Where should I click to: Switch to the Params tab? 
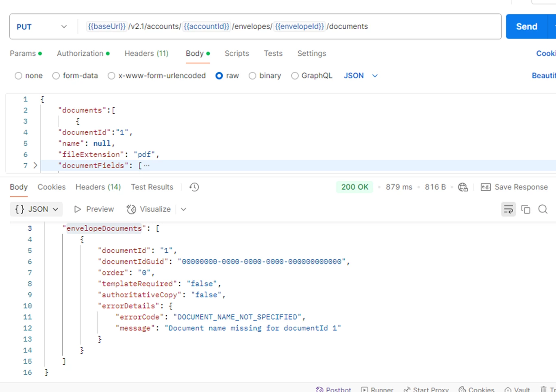click(x=26, y=53)
